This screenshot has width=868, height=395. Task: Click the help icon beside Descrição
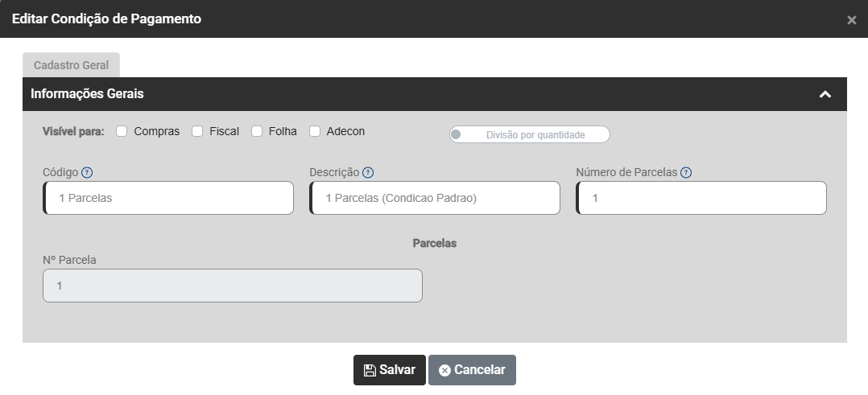click(368, 172)
